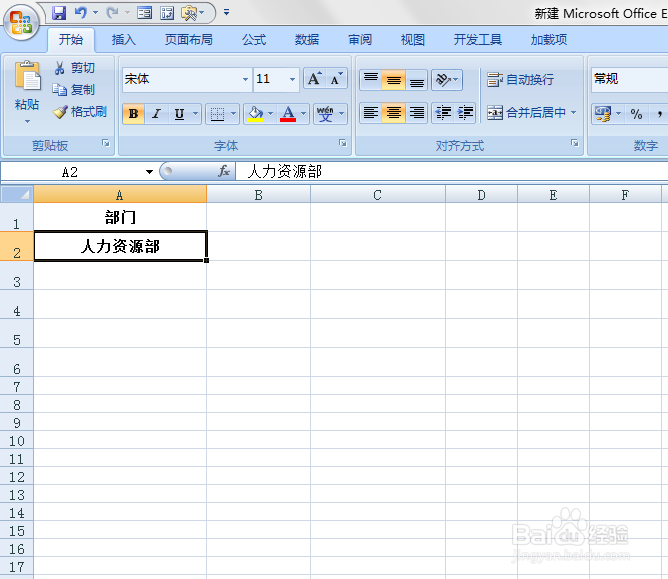Open the Name Box dropdown arrow

(x=149, y=172)
